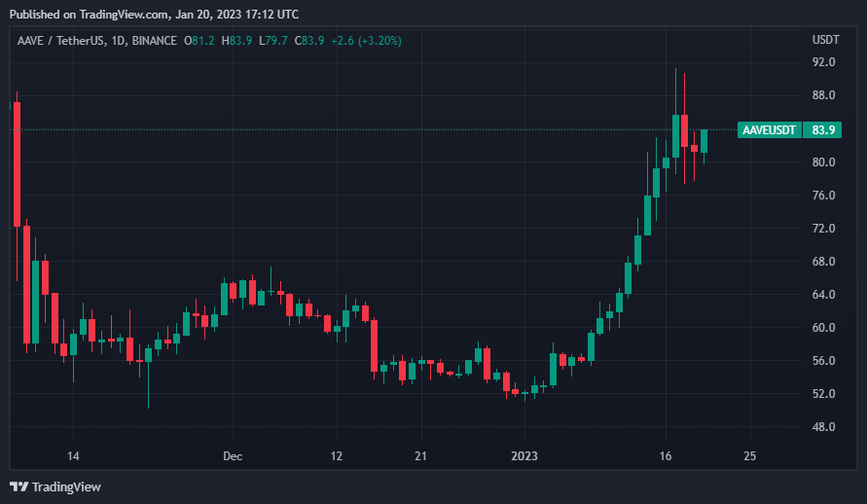Click the Published on TradingView.com header text

[154, 15]
